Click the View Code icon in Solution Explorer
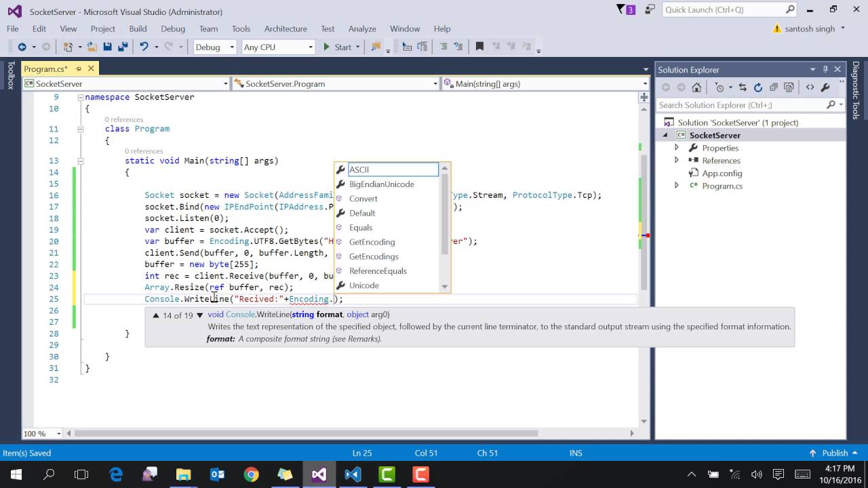 [x=810, y=87]
